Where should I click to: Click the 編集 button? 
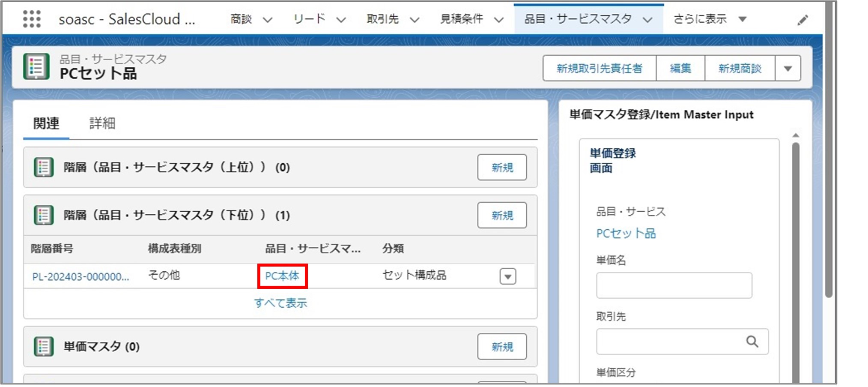[x=680, y=69]
